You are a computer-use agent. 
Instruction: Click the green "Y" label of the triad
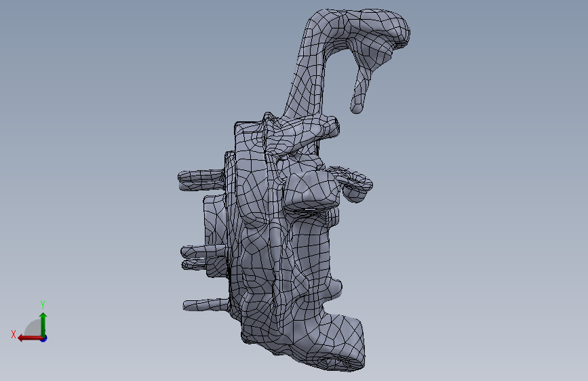tap(43, 305)
